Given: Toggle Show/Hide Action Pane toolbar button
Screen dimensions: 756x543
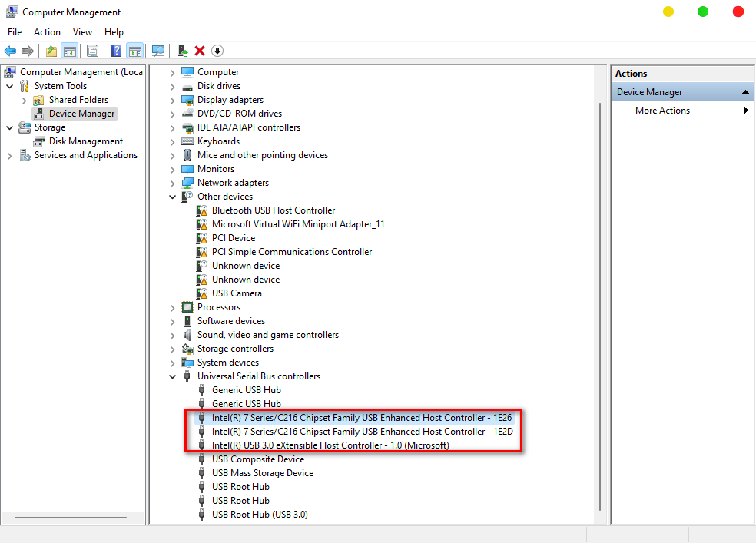Looking at the screenshot, I should 134,51.
